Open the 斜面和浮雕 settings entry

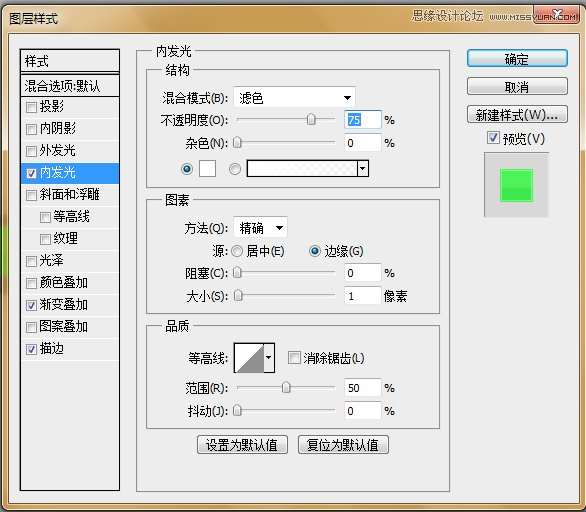click(70, 194)
